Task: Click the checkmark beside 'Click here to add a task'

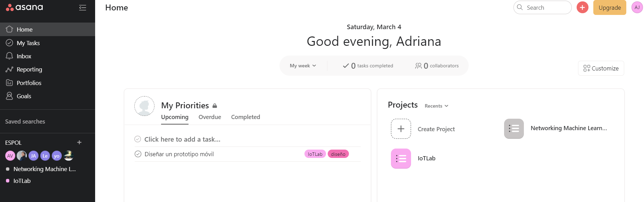Action: point(138,139)
